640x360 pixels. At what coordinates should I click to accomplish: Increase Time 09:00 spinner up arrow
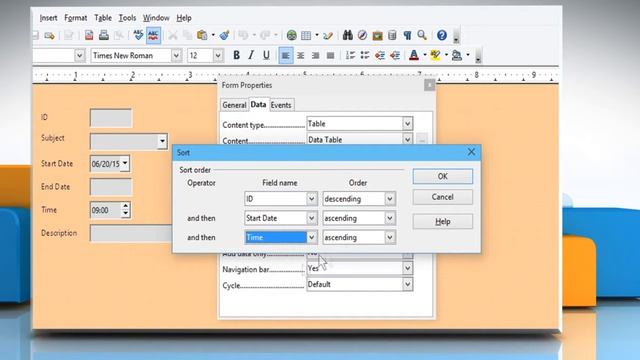[x=125, y=206]
